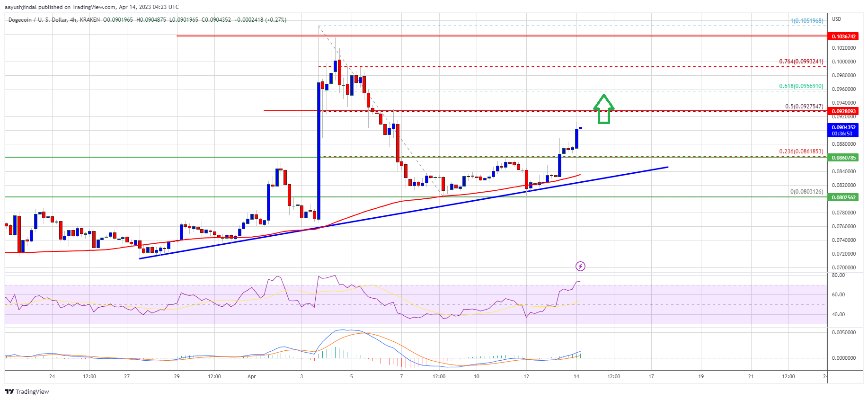The image size is (868, 400).
Task: Click the 0.618(0.0956910) Fibonacci level label
Action: [x=801, y=86]
